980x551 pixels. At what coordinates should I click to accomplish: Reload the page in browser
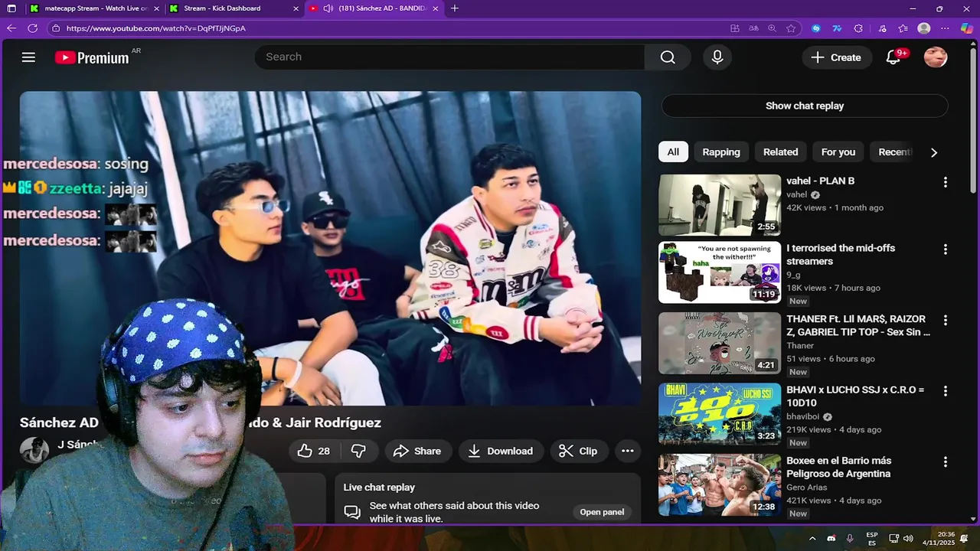[32, 28]
